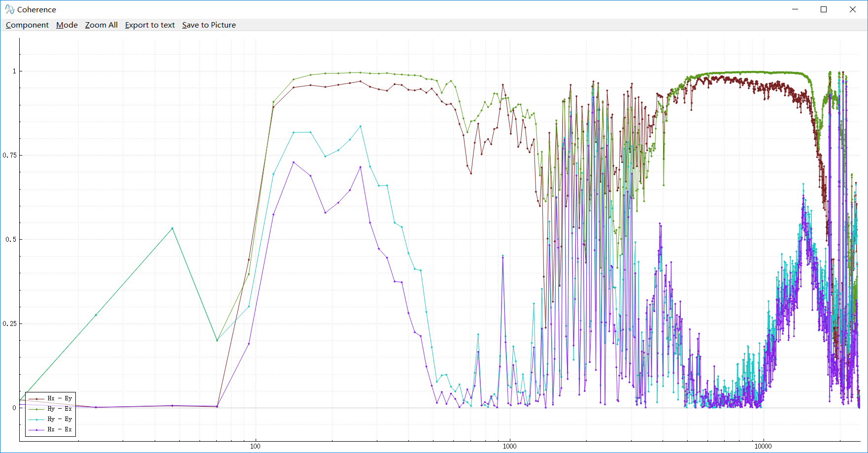
Task: Select Save to Picture
Action: [x=209, y=25]
